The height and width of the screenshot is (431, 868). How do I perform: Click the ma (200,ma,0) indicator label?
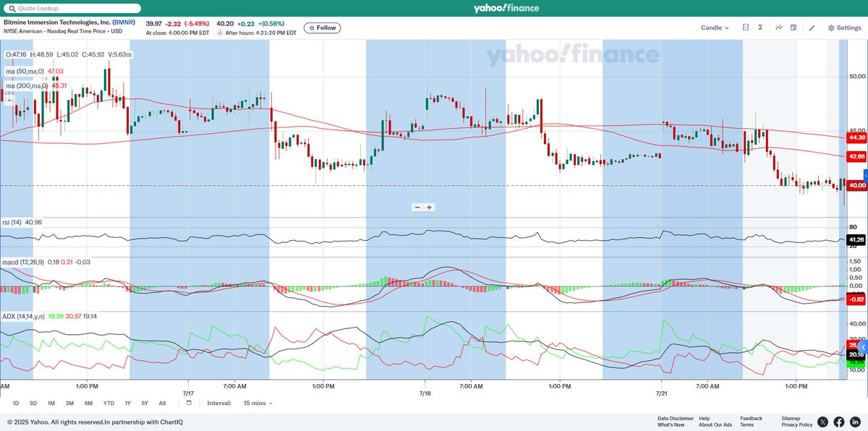click(27, 85)
